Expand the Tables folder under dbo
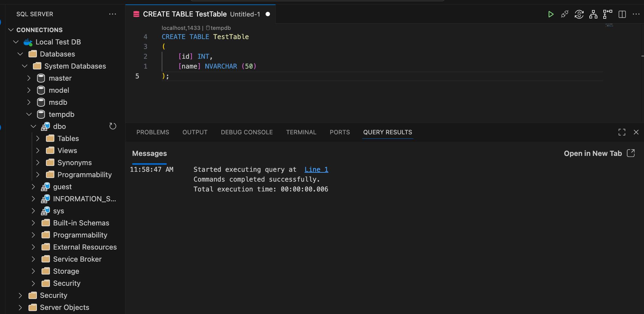This screenshot has height=314, width=644. click(38, 138)
